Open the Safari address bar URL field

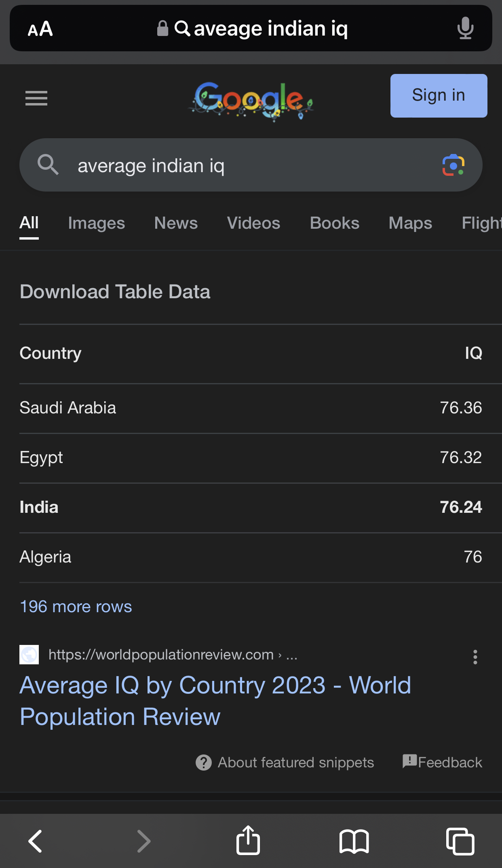251,28
